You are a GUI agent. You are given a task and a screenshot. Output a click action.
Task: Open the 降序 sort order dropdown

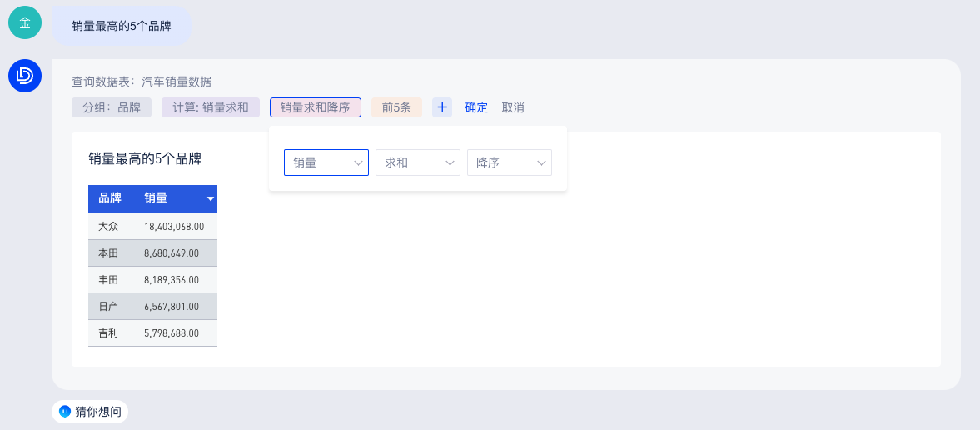(x=509, y=162)
